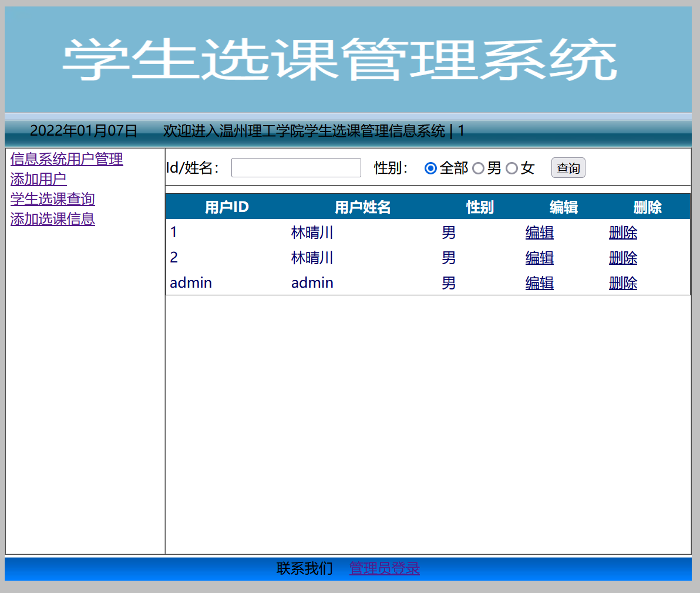The width and height of the screenshot is (700, 593).
Task: Click 林晴川 name in row with ID 2
Action: pos(312,258)
